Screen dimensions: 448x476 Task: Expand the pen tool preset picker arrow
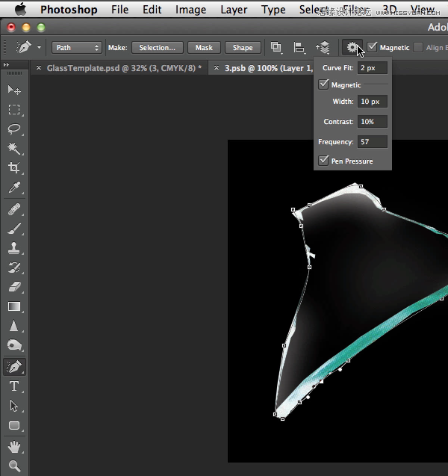pos(40,48)
